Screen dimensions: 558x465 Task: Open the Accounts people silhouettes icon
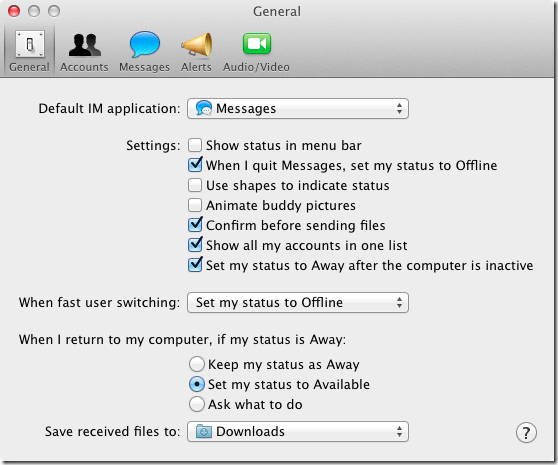[x=84, y=45]
